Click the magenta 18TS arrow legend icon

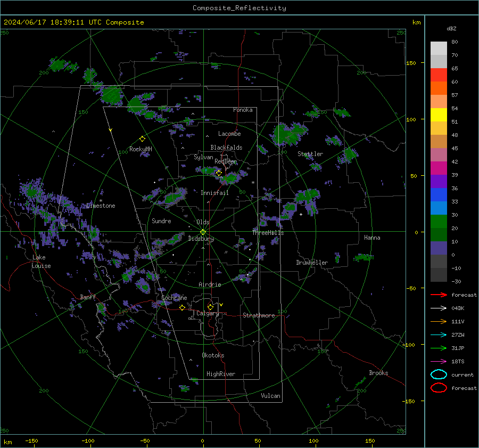tap(439, 362)
